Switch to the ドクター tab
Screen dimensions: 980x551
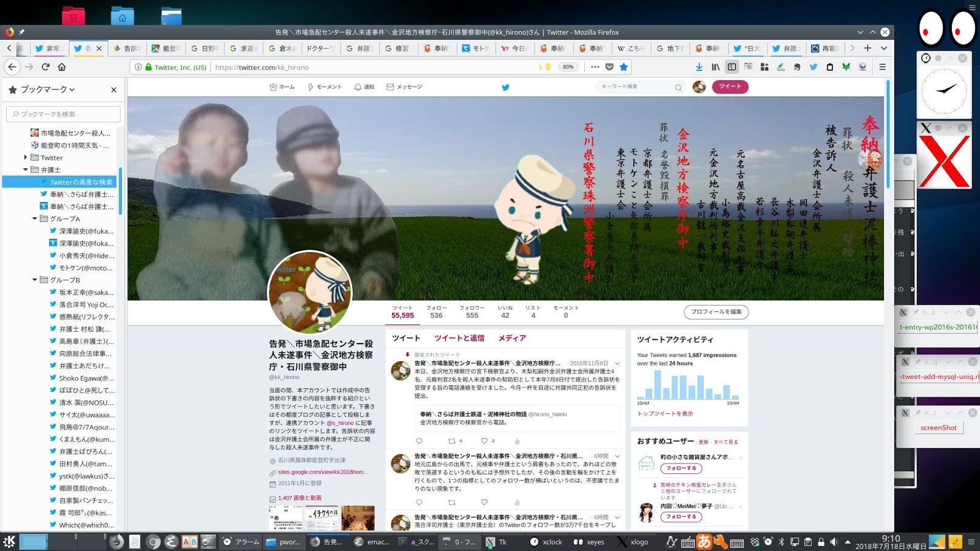[320, 48]
